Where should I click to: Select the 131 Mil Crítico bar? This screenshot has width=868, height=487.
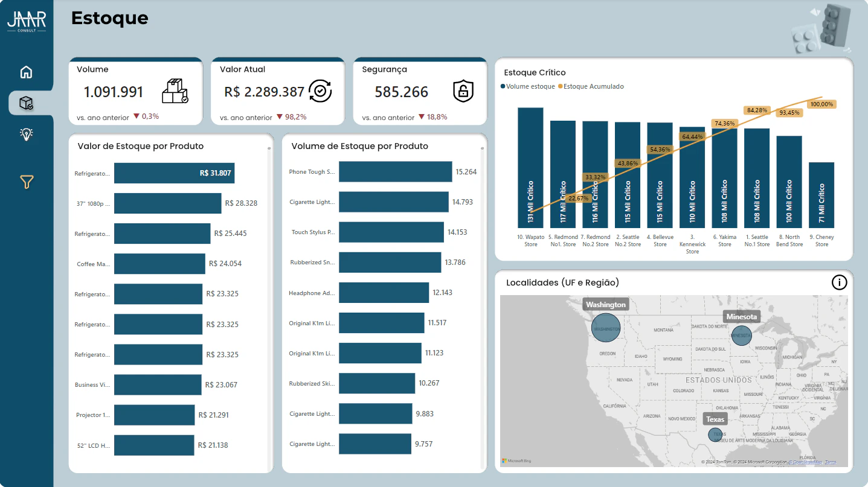coord(530,168)
